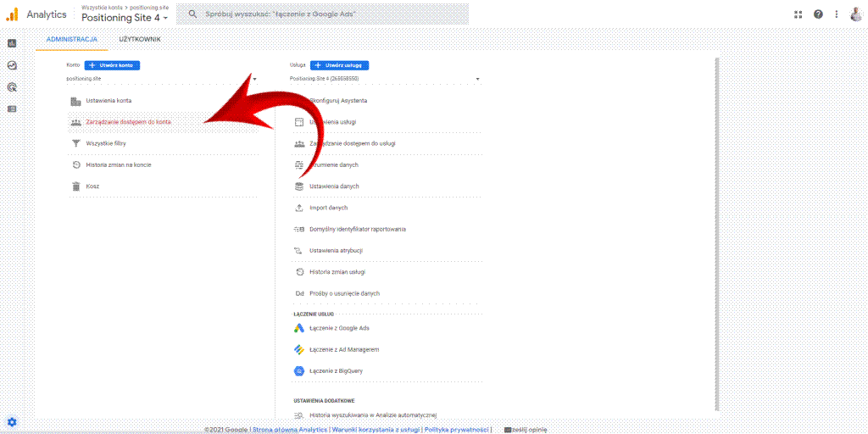Open the Positioning Site 4 header account picker

tap(125, 18)
